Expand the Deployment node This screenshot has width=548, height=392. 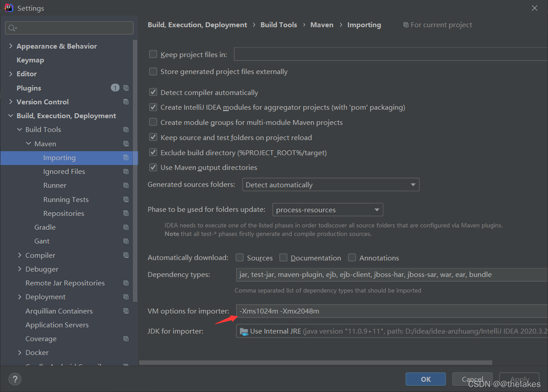click(20, 297)
